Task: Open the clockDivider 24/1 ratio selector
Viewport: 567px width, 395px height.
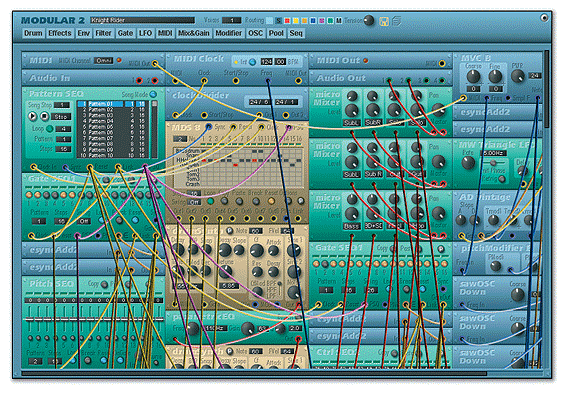Action: (286, 102)
